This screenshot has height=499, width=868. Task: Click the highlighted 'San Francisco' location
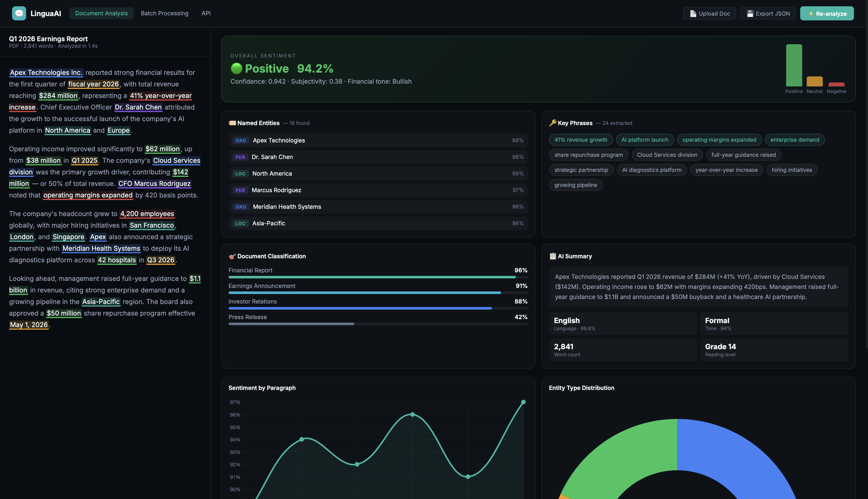pyautogui.click(x=152, y=226)
